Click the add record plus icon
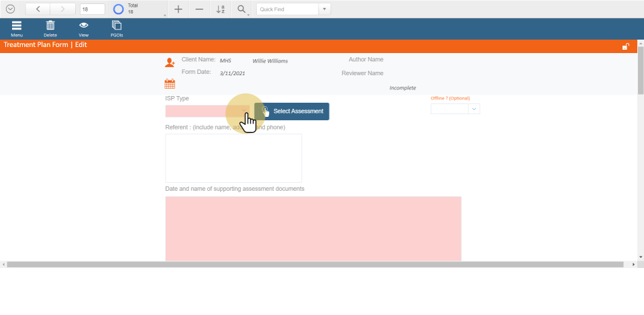Image resolution: width=644 pixels, height=315 pixels. 178,9
